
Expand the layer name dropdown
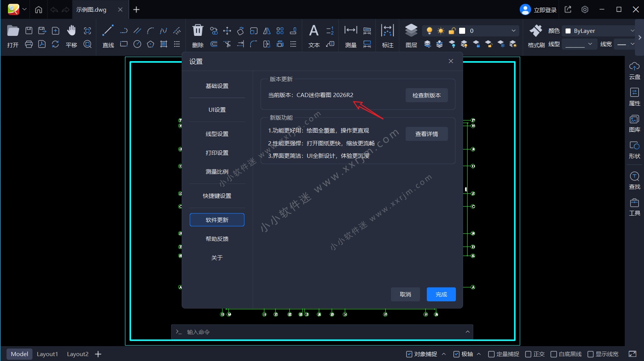tap(513, 31)
